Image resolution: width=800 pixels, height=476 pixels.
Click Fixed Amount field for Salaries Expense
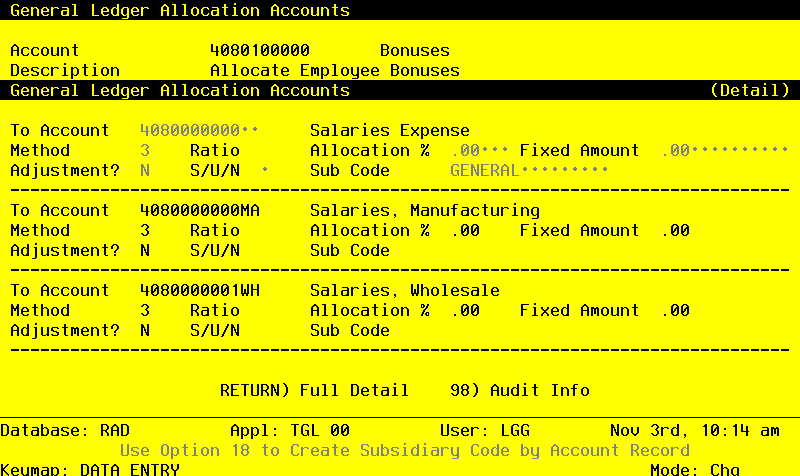click(x=724, y=151)
